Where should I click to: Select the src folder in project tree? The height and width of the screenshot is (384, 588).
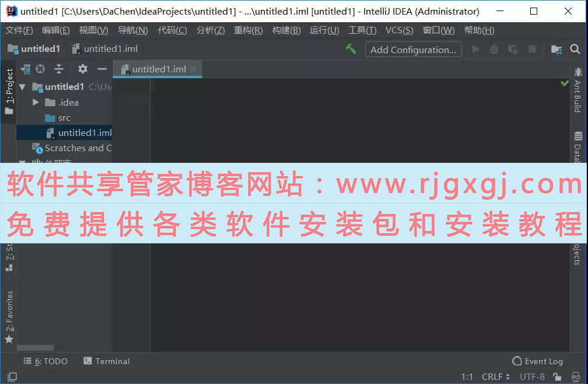point(64,118)
